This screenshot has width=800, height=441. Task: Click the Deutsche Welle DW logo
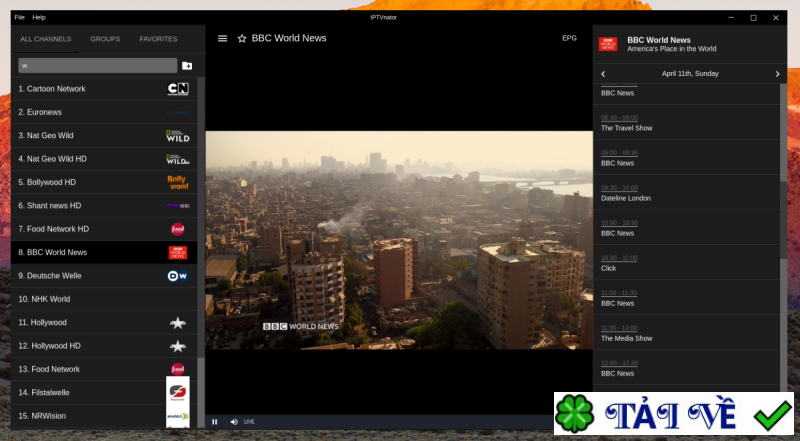pos(178,276)
